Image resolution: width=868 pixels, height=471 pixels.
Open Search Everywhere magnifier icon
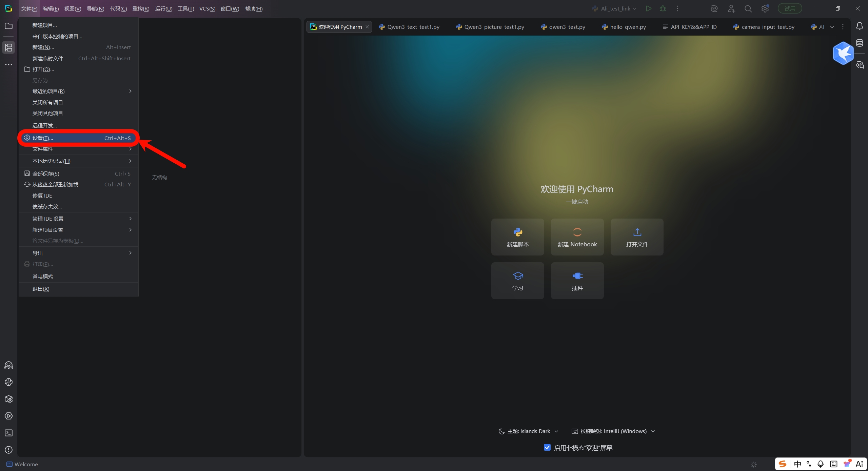[748, 8]
